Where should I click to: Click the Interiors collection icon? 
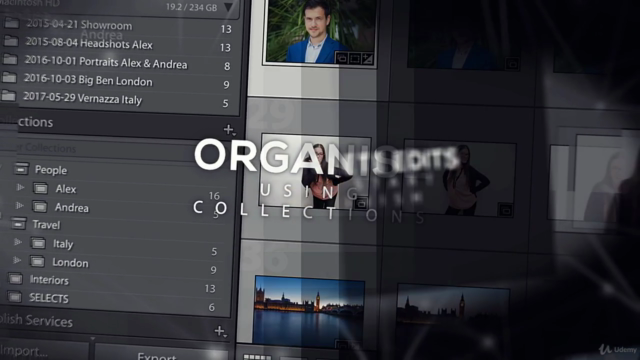[x=16, y=279]
